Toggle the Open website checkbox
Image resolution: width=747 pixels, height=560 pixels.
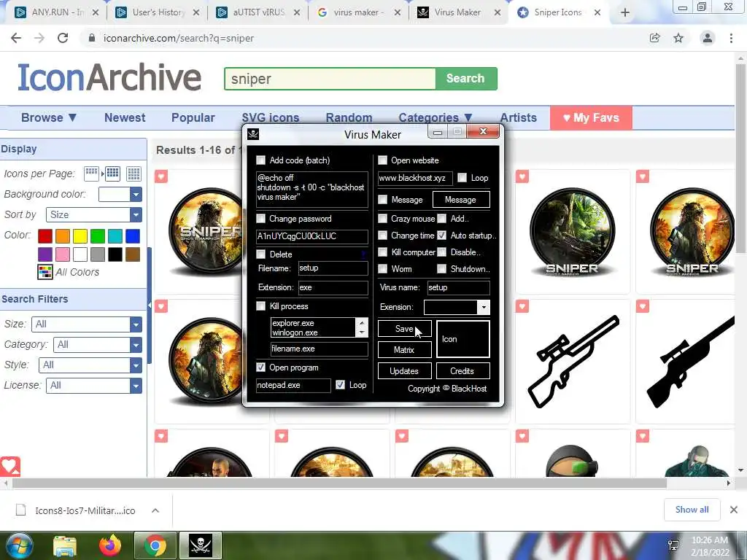coord(382,160)
